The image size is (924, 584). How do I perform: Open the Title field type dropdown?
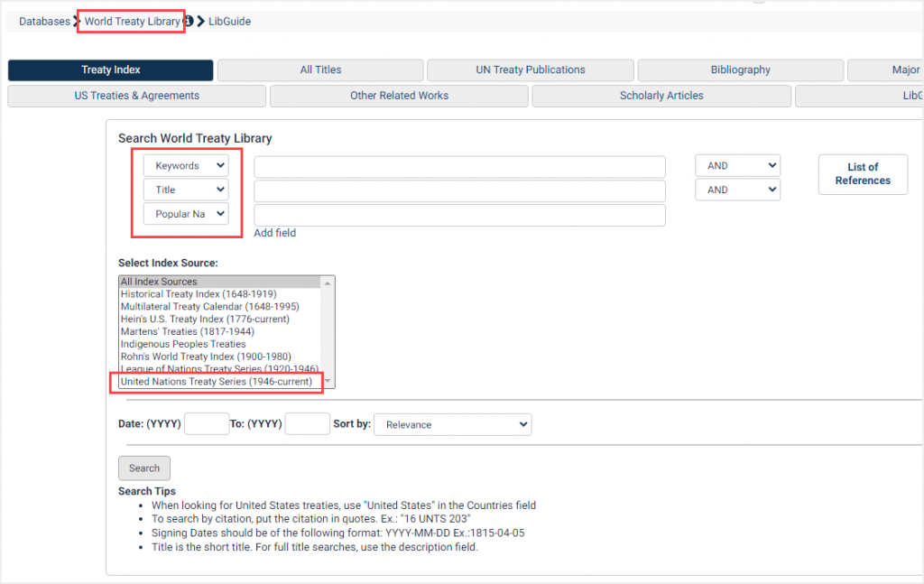(186, 190)
